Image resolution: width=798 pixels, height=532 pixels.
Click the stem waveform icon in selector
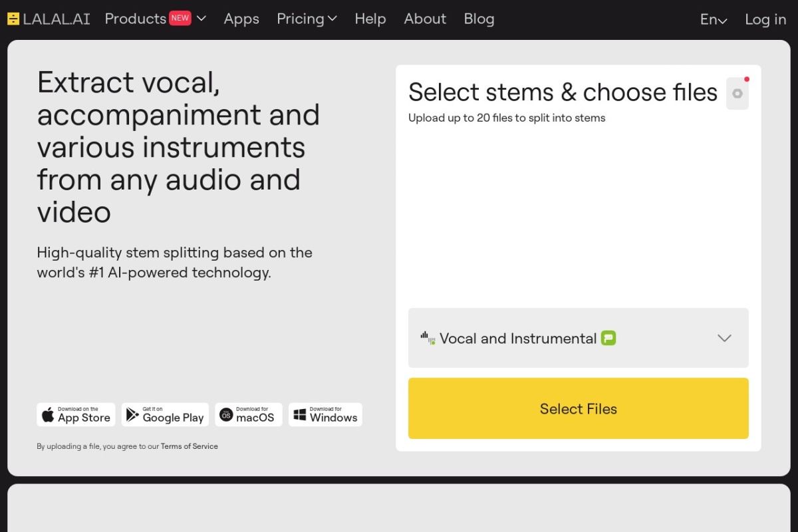(x=428, y=338)
